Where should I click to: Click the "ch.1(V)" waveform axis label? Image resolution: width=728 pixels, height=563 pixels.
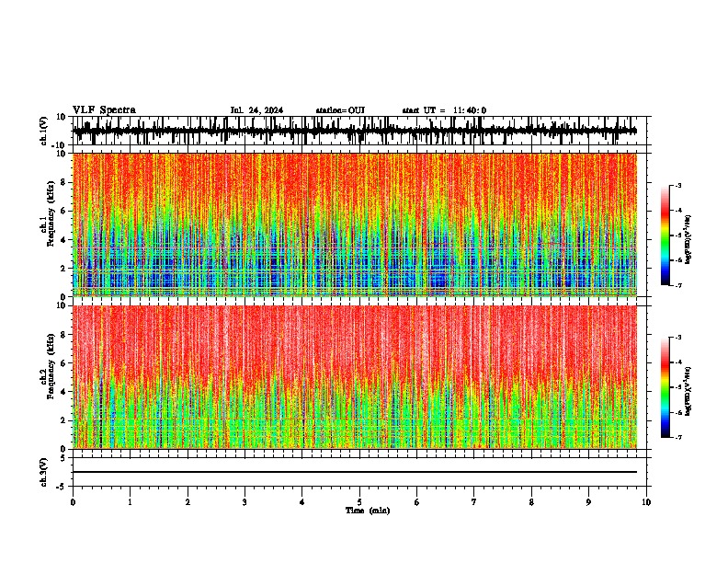pyautogui.click(x=44, y=131)
